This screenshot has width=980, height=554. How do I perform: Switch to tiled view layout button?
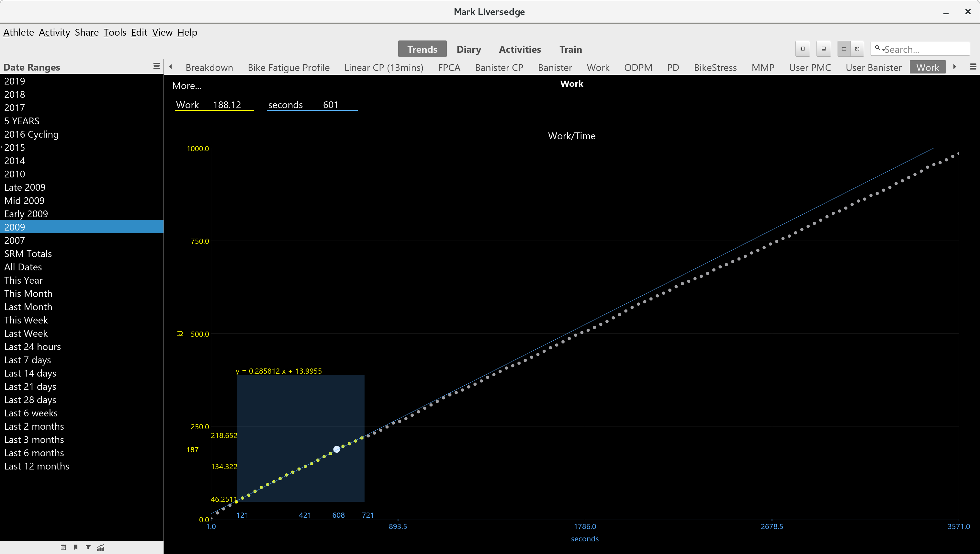click(x=857, y=49)
